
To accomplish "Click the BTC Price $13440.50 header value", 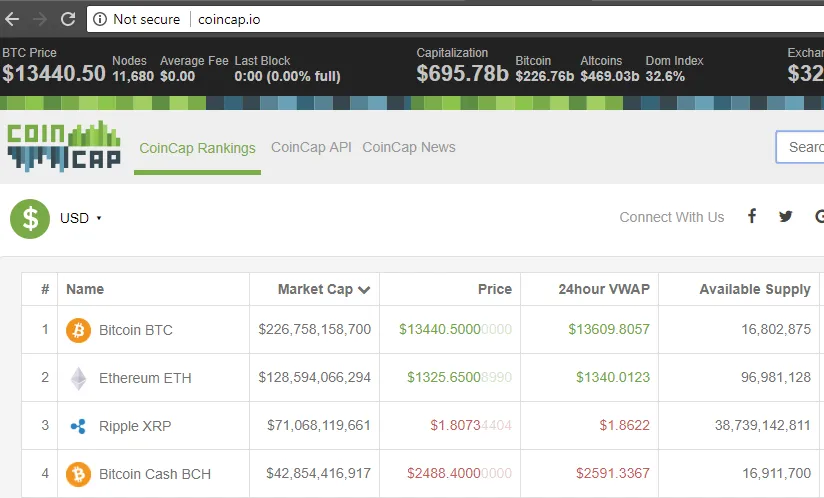I will tap(54, 74).
